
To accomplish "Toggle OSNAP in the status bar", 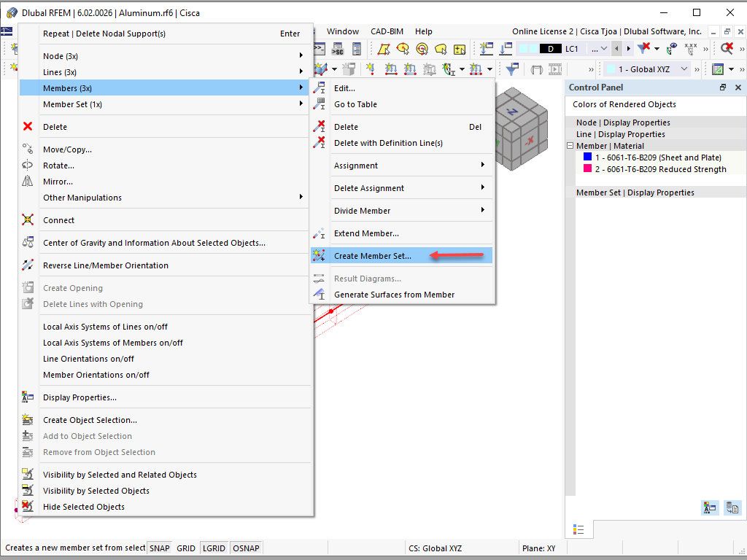I will (x=247, y=548).
